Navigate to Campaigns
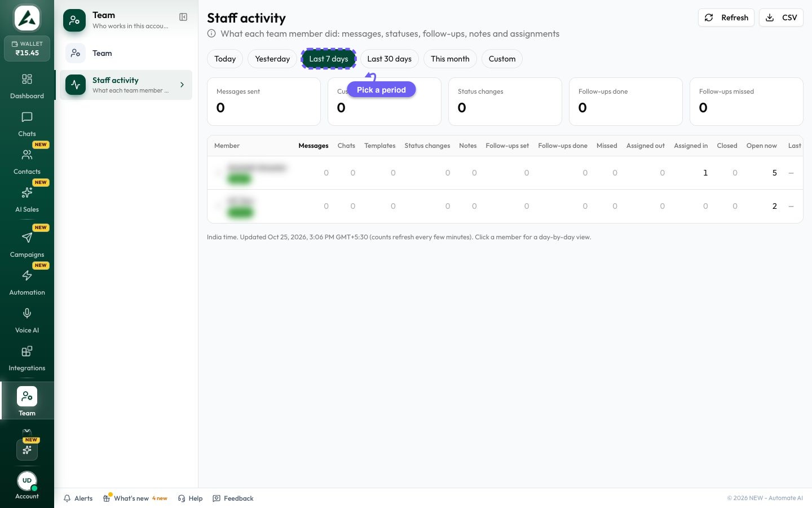812x508 pixels. coord(27,245)
